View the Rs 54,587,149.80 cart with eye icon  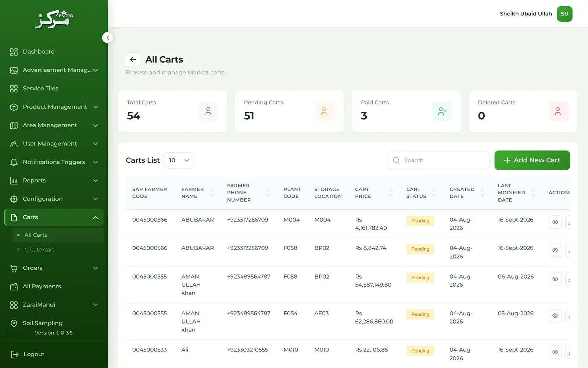tap(555, 279)
